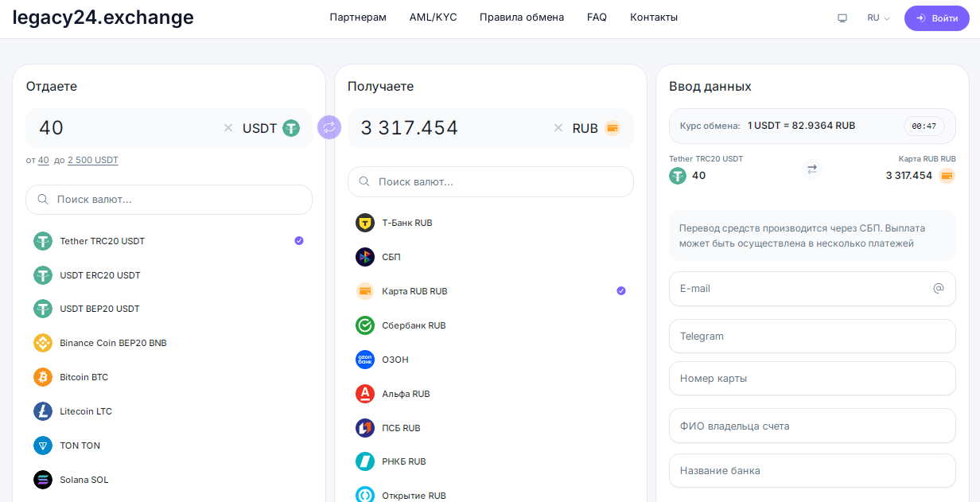Select the Binance Coin BEP20 BNB icon

[x=43, y=343]
